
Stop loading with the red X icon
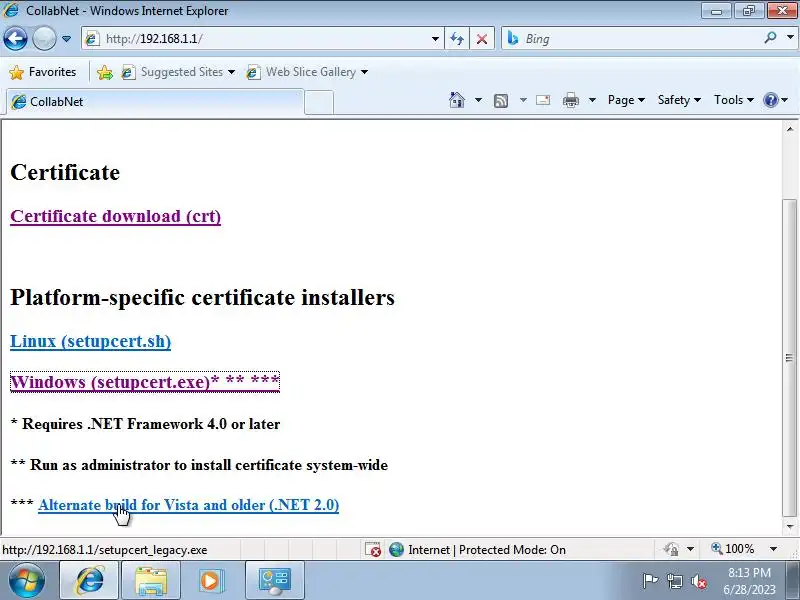click(482, 39)
